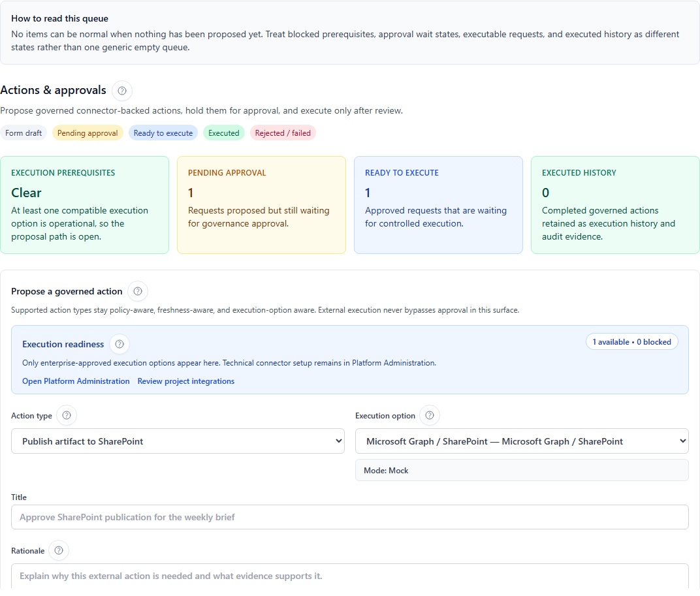Screen dimensions: 700x596
Task: Click the Execution readiness help icon
Action: [119, 344]
